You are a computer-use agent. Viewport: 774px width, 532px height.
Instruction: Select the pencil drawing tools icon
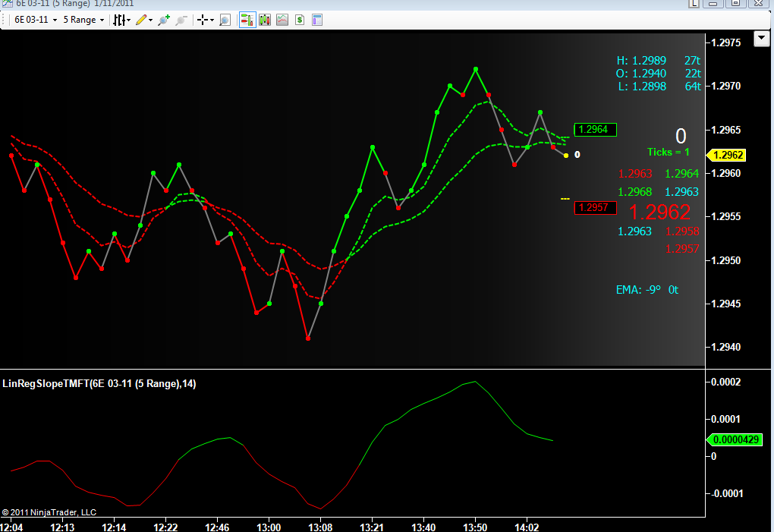pyautogui.click(x=144, y=20)
